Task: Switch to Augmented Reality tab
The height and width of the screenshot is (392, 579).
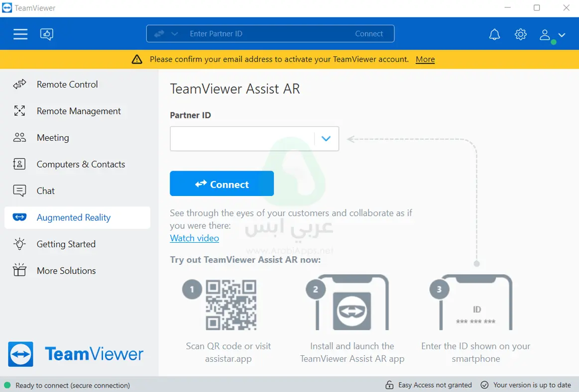Action: pyautogui.click(x=73, y=217)
